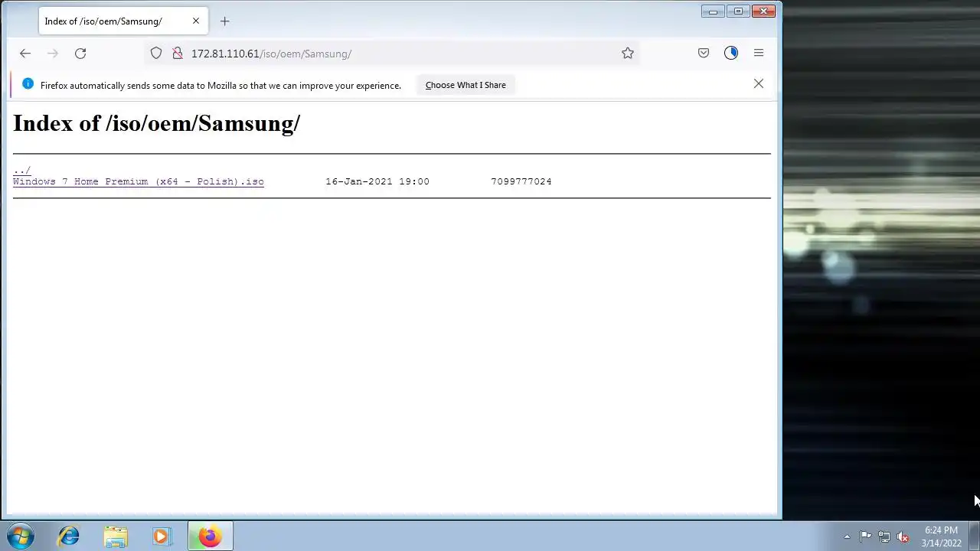Minimize the Firefox window

coord(713,11)
